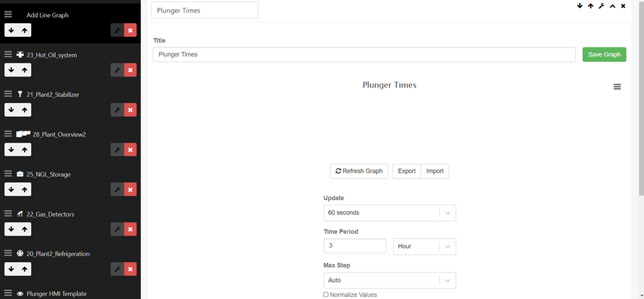The width and height of the screenshot is (644, 299).
Task: Click the Export button
Action: coord(407,171)
